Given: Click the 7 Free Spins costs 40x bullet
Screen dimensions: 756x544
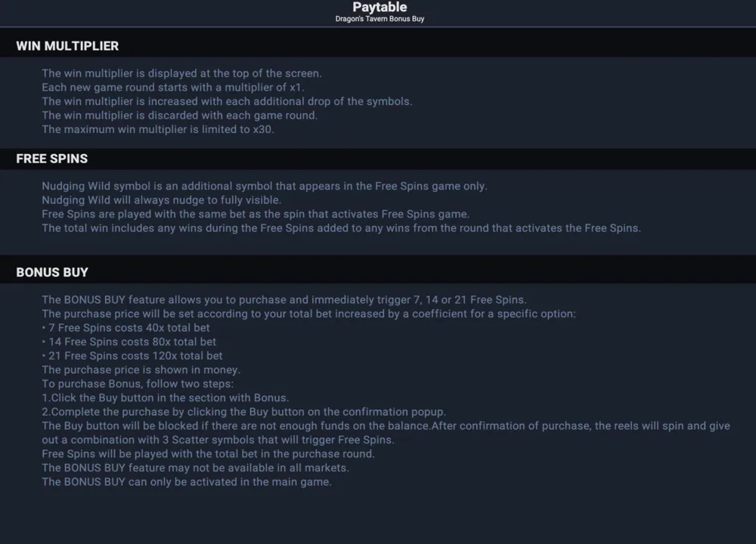Looking at the screenshot, I should coord(125,328).
